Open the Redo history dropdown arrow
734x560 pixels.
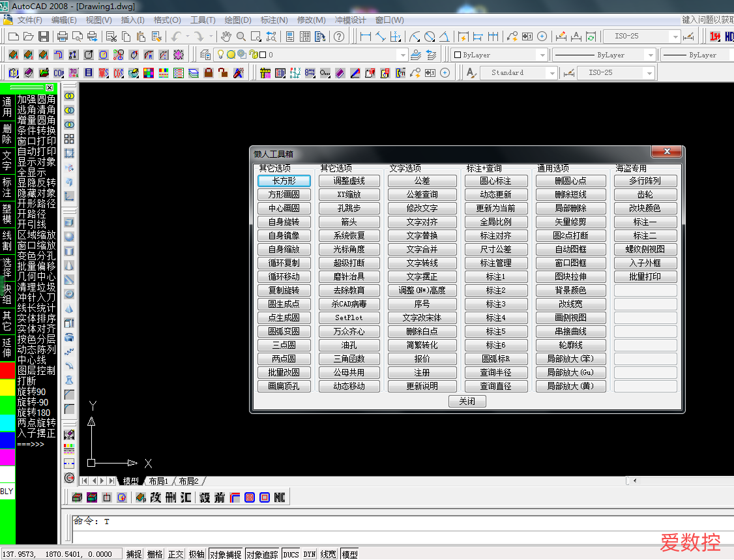click(211, 37)
